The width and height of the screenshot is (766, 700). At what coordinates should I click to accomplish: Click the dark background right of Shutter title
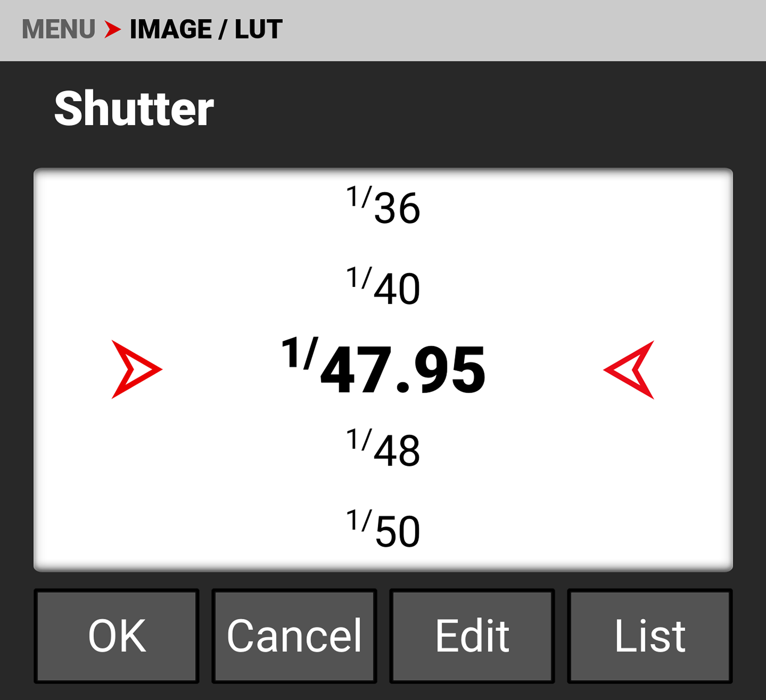click(460, 110)
